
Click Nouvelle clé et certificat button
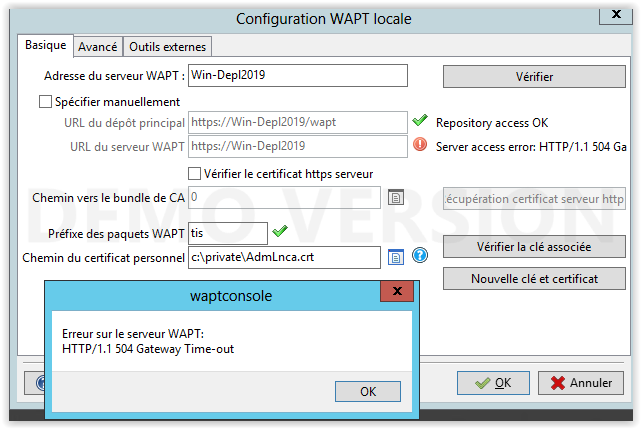[x=534, y=279]
